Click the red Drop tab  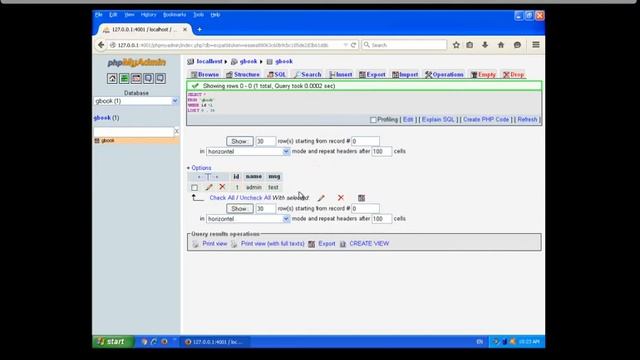pos(513,75)
